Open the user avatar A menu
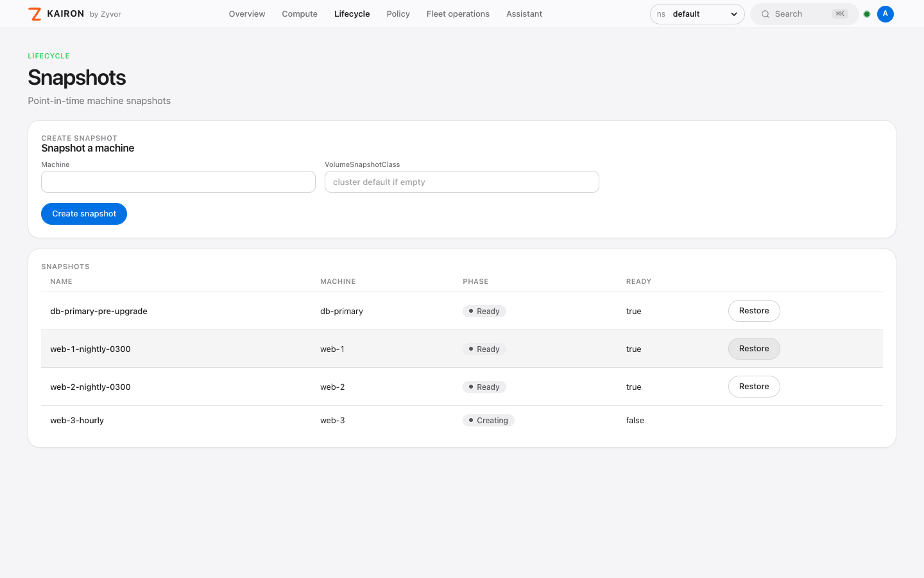The image size is (924, 578). pyautogui.click(x=886, y=14)
